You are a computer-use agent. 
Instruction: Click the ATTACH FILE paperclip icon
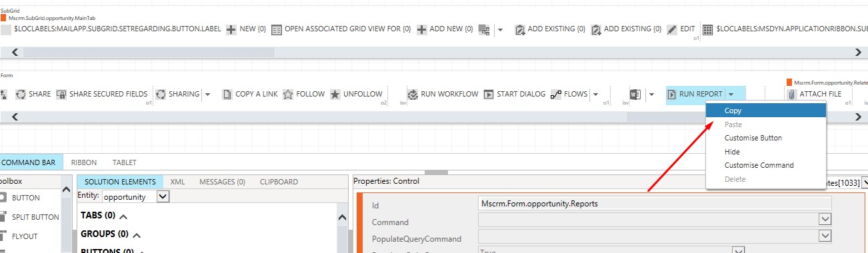(x=792, y=94)
